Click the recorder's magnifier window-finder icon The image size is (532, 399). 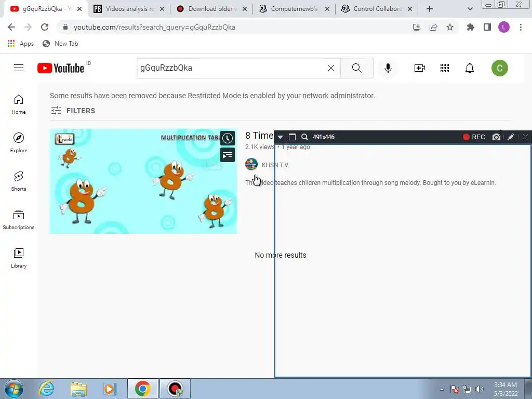pyautogui.click(x=304, y=137)
